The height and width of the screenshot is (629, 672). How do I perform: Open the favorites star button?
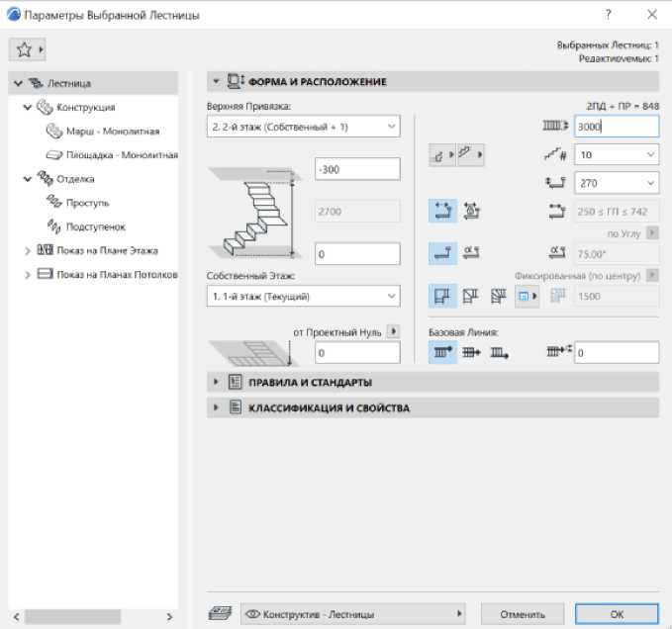coord(27,48)
